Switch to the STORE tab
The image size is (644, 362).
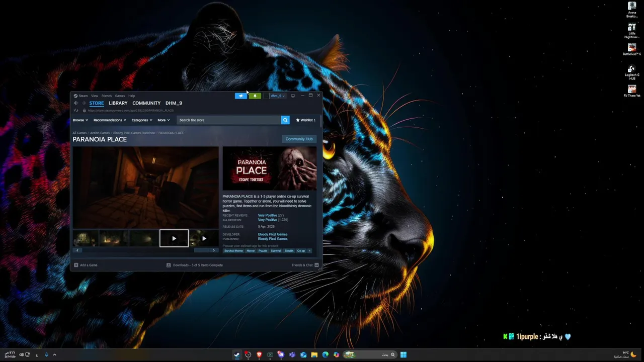97,103
